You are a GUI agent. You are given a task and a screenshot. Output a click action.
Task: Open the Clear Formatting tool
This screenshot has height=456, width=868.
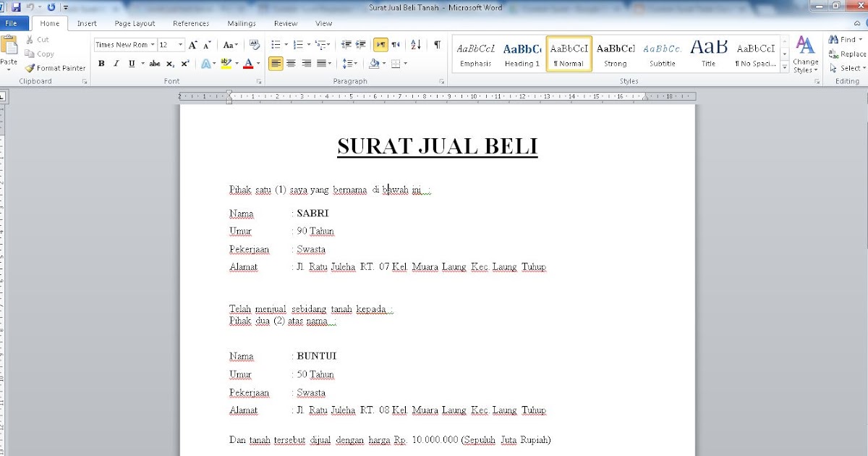[x=255, y=44]
